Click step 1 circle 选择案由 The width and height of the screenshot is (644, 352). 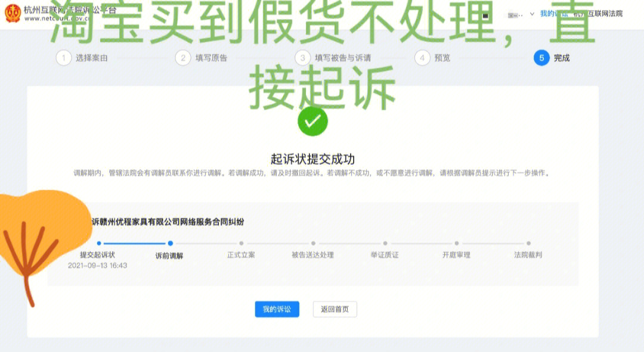pos(64,58)
